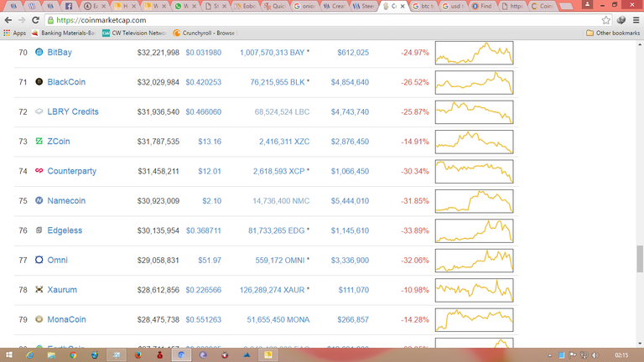Image resolution: width=644 pixels, height=362 pixels.
Task: Click the volume icon in system tray
Action: click(595, 355)
